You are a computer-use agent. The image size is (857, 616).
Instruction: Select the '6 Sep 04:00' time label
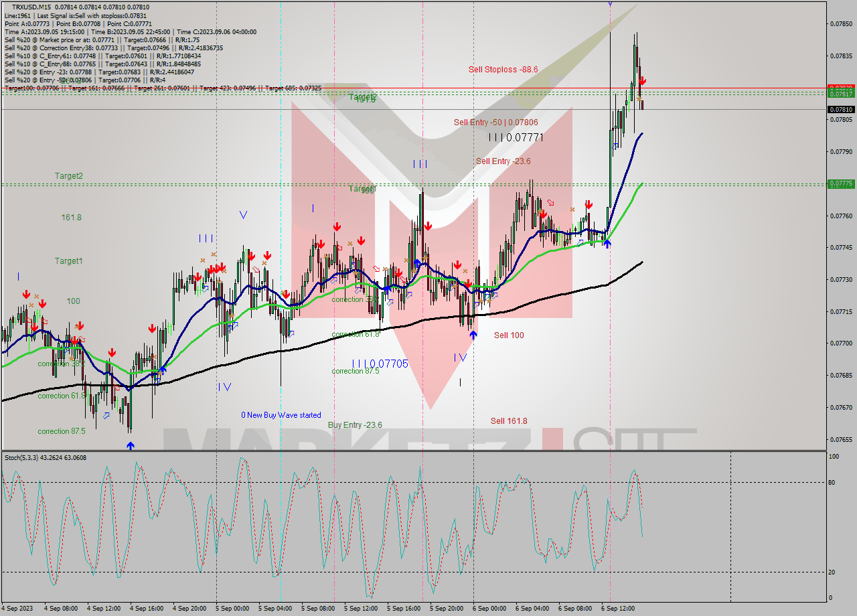(x=532, y=609)
